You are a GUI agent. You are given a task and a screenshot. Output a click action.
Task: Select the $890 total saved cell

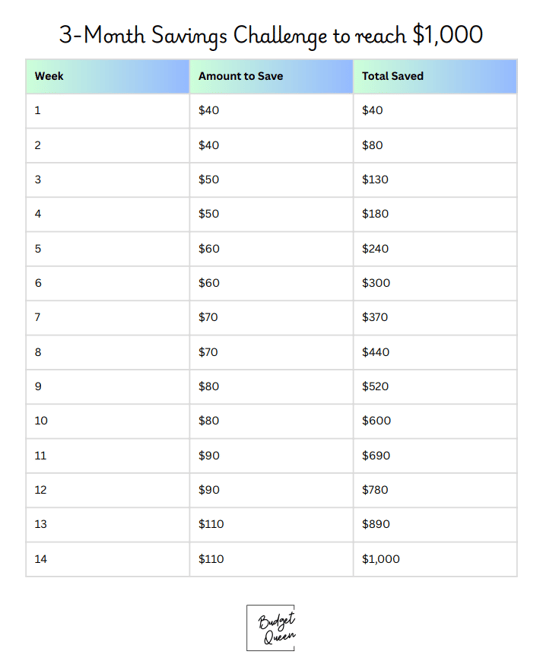[435, 525]
